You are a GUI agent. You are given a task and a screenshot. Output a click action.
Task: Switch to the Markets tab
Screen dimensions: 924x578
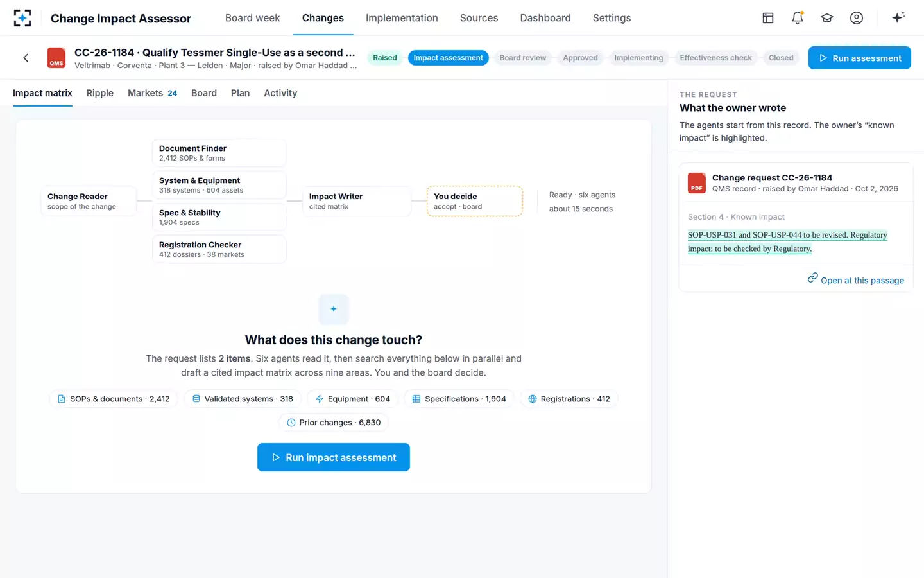pyautogui.click(x=152, y=93)
